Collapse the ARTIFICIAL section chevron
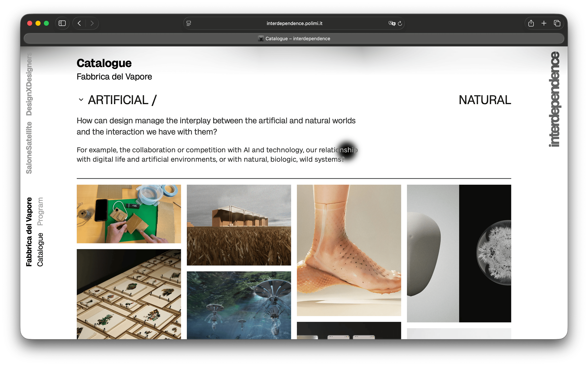The height and width of the screenshot is (366, 588). pyautogui.click(x=81, y=100)
